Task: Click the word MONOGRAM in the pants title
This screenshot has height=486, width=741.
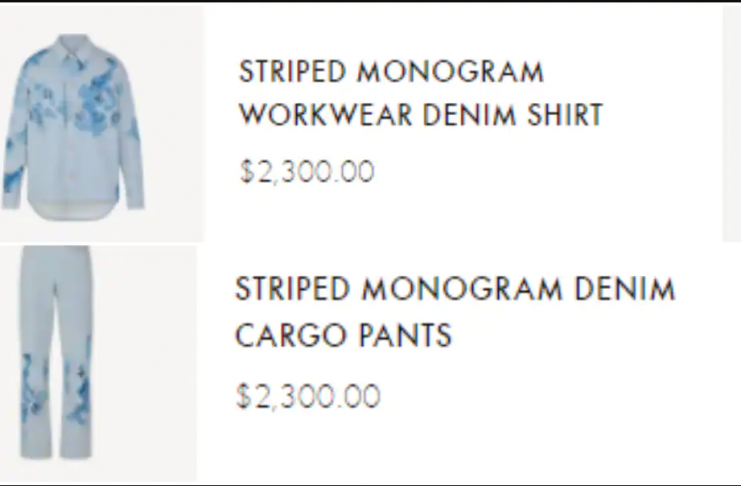Action: click(x=461, y=290)
